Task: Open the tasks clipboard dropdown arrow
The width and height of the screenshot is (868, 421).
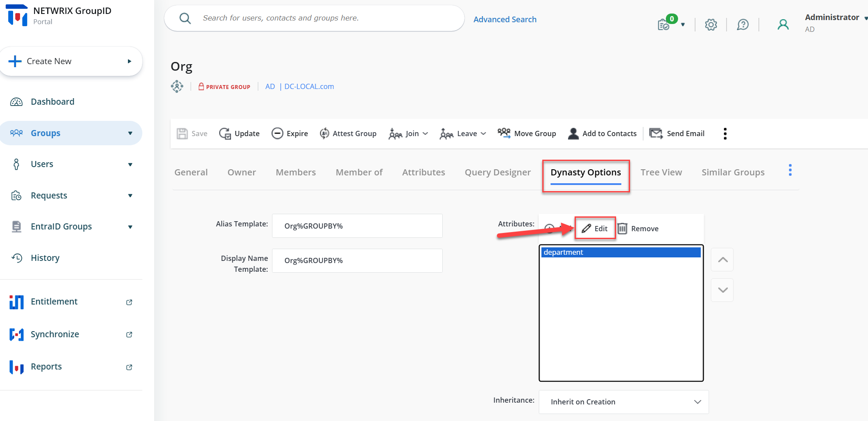Action: point(682,25)
